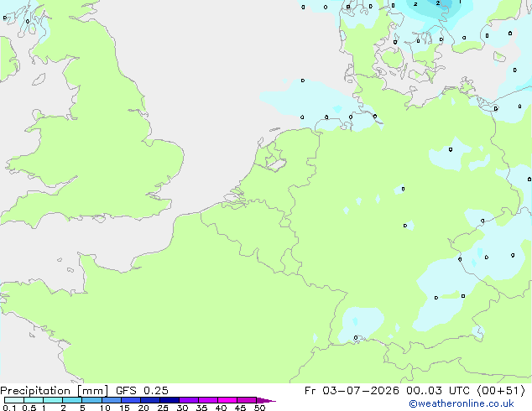Click the '20' legend scale label
Viewport: 532px width, 411px height.
point(143,408)
